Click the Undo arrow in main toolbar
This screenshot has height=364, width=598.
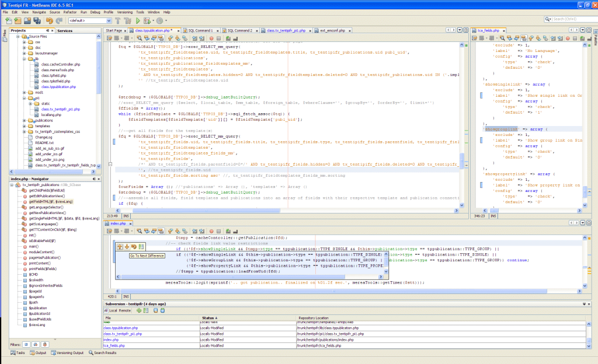tap(49, 20)
